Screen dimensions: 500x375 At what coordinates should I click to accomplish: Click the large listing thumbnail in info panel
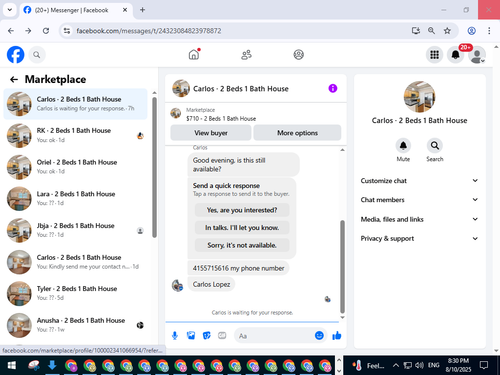[419, 97]
